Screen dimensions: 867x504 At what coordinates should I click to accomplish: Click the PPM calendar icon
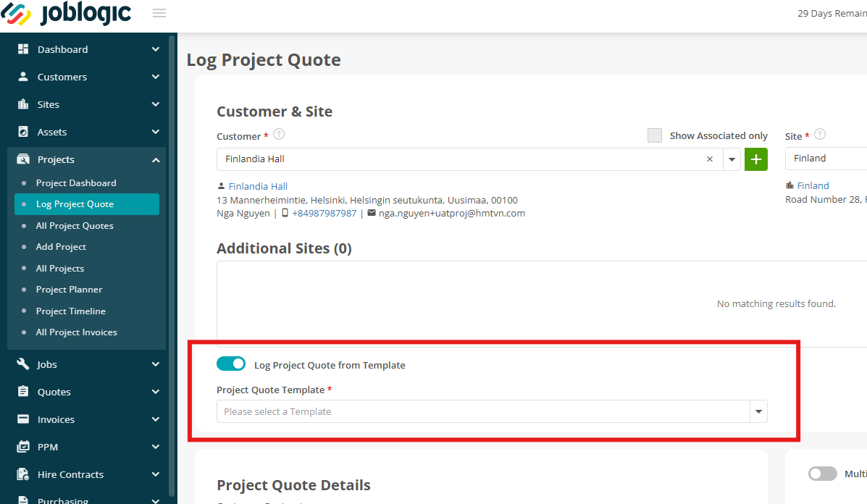tap(23, 447)
